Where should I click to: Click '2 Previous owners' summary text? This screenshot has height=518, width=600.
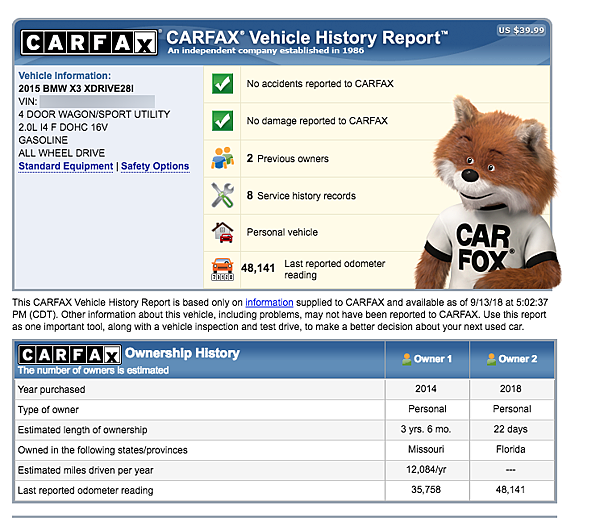tap(287, 158)
